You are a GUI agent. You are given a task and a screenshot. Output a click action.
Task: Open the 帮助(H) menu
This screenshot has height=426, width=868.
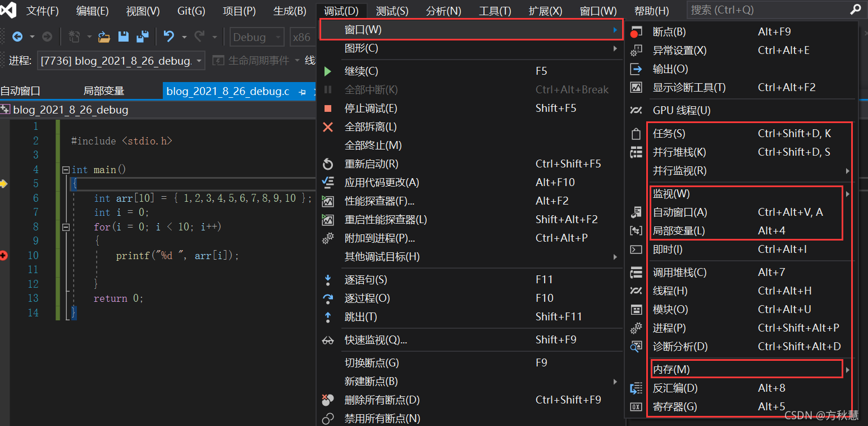coord(651,11)
